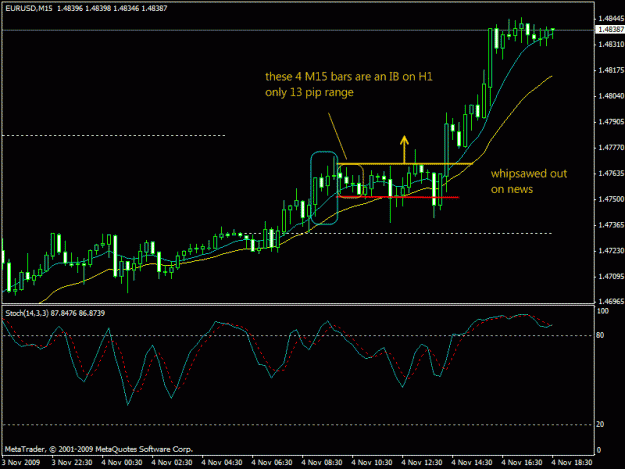Image resolution: width=625 pixels, height=469 pixels.
Task: Click price axis value 1.46965
Action: [x=611, y=302]
